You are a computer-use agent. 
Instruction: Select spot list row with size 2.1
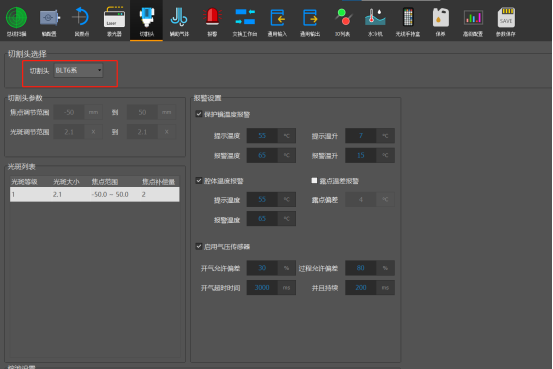[95, 194]
